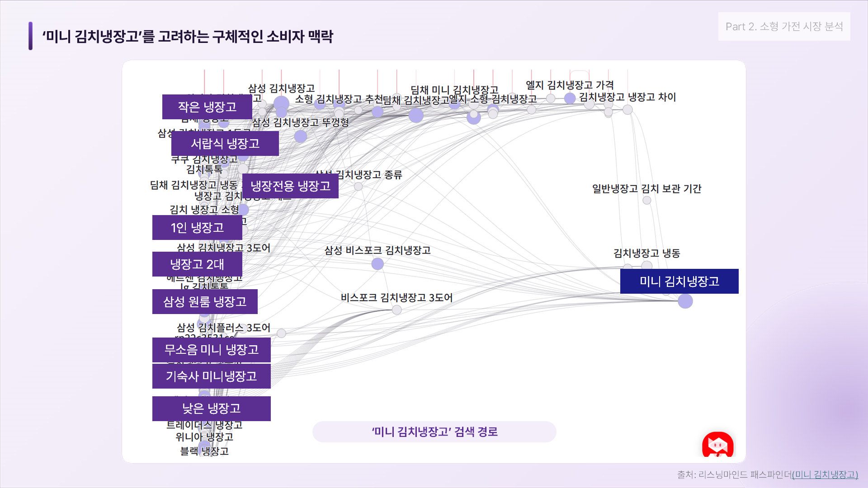Choose the 냉장전용 냉장고 purple label

[291, 186]
